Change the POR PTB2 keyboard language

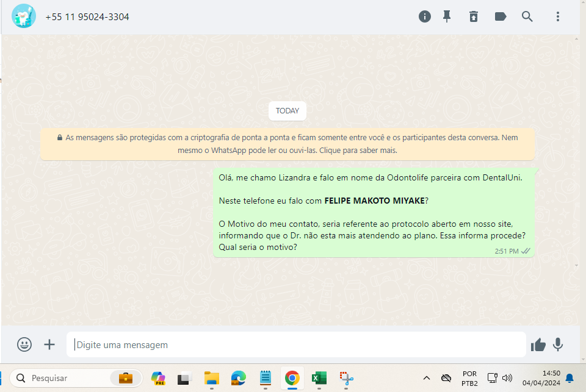click(x=470, y=378)
